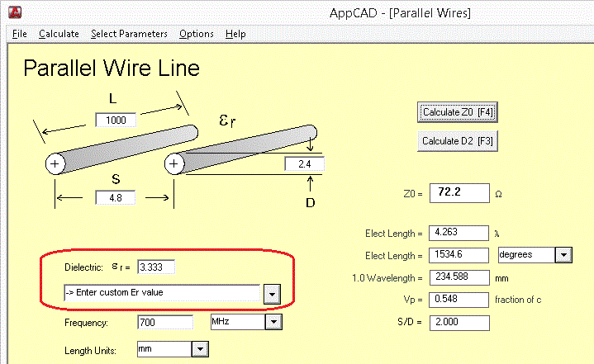Expand the dielectric material dropdown arrow

pyautogui.click(x=272, y=294)
